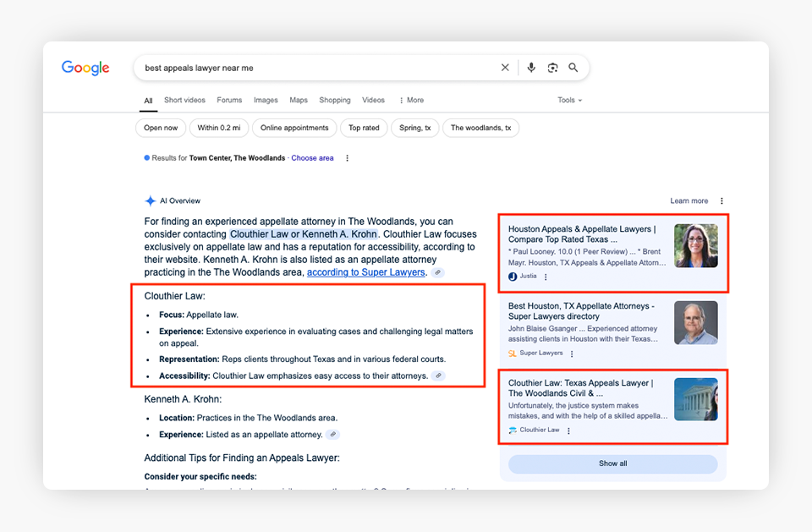
Task: Enable the Online appointments filter chip
Action: (x=294, y=128)
